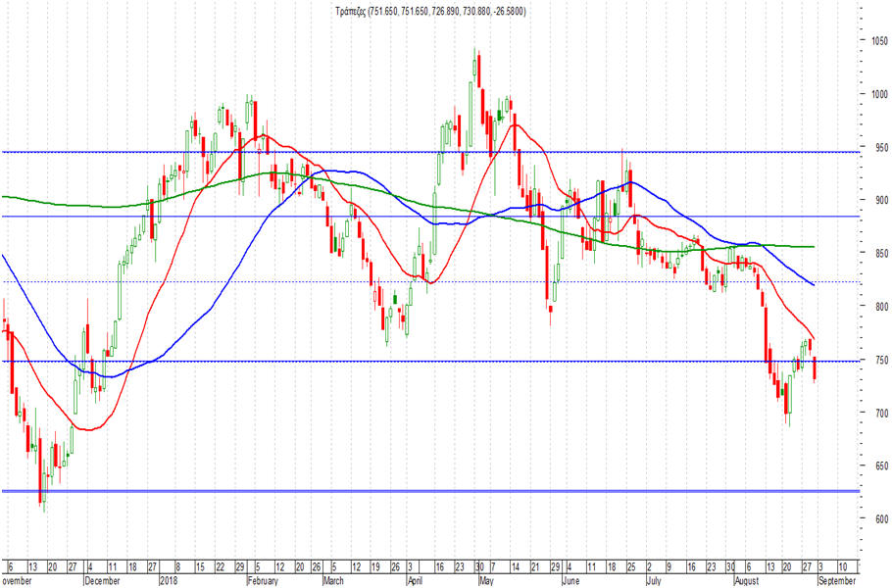Viewport: 892px width, 588px height.
Task: Click the 950 price axis label
Action: click(x=879, y=147)
